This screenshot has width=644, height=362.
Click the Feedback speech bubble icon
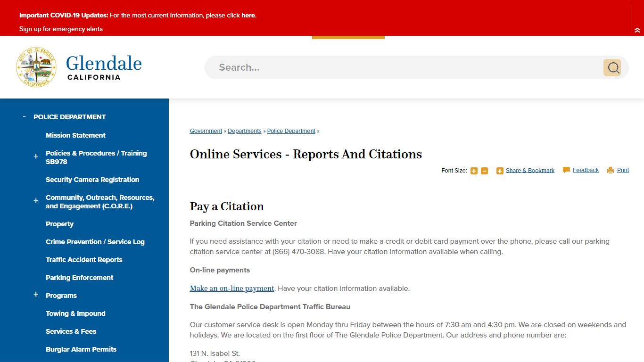(x=566, y=170)
